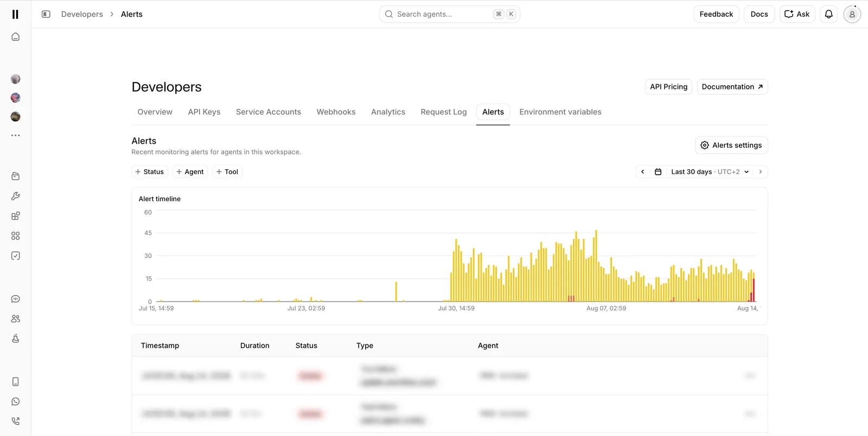
Task: Select first agent avatar in sidebar
Action: pyautogui.click(x=16, y=79)
